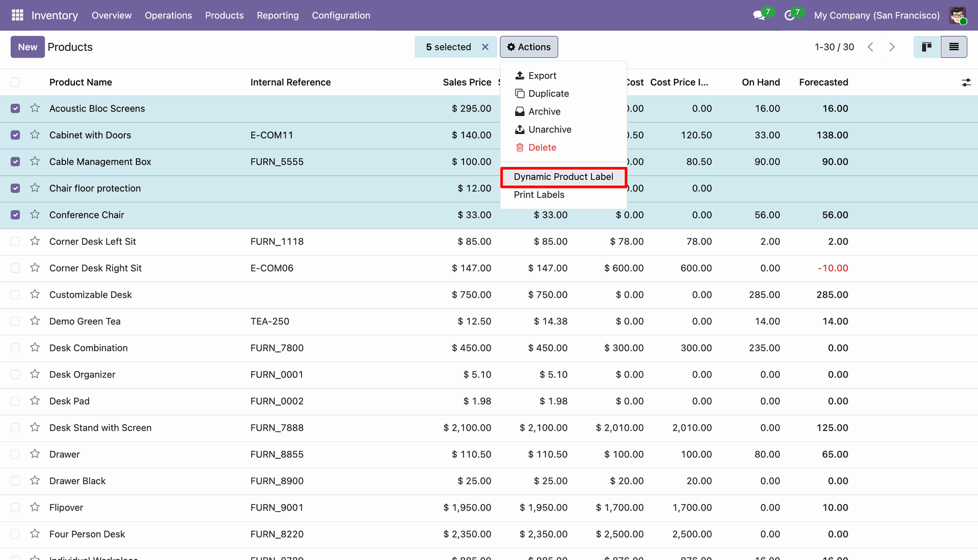The width and height of the screenshot is (978, 560).
Task: Choose Dynamic Product Label action
Action: (563, 177)
